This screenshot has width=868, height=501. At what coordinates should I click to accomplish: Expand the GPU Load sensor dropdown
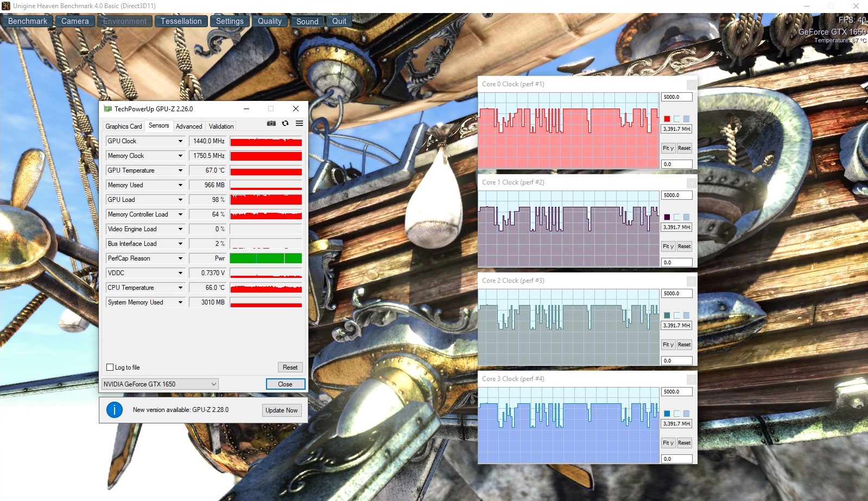[181, 200]
